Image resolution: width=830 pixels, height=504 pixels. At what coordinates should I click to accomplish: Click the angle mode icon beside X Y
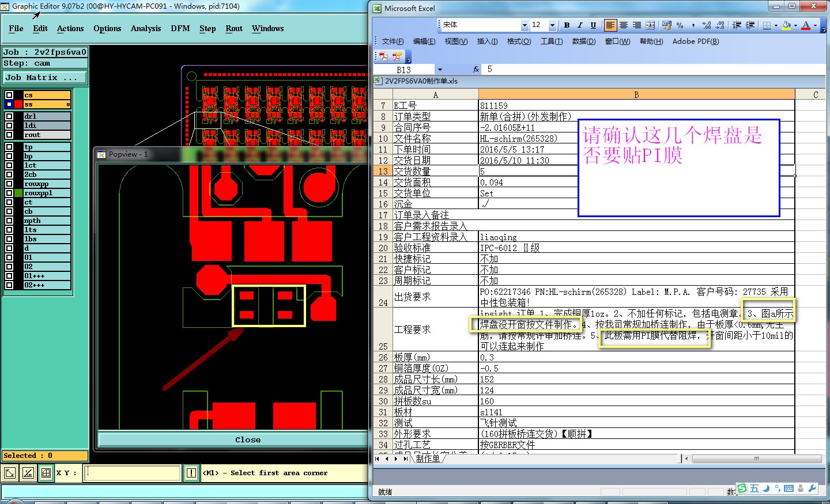click(28, 473)
